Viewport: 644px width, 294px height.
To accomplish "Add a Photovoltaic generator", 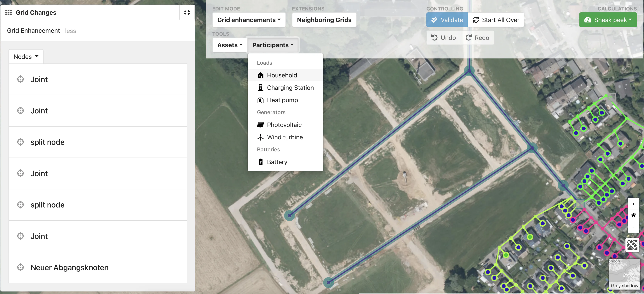I will (x=285, y=125).
